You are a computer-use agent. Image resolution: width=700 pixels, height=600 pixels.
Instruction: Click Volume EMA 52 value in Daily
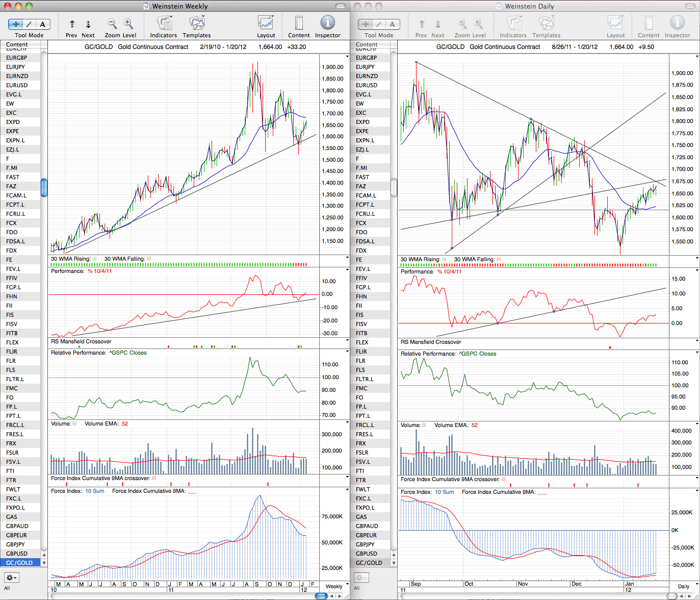pos(475,425)
